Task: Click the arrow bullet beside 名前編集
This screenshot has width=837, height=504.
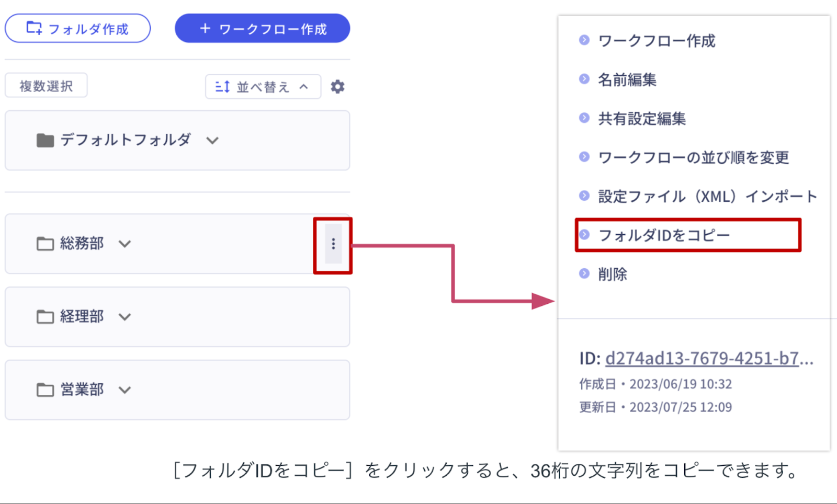Action: point(584,79)
